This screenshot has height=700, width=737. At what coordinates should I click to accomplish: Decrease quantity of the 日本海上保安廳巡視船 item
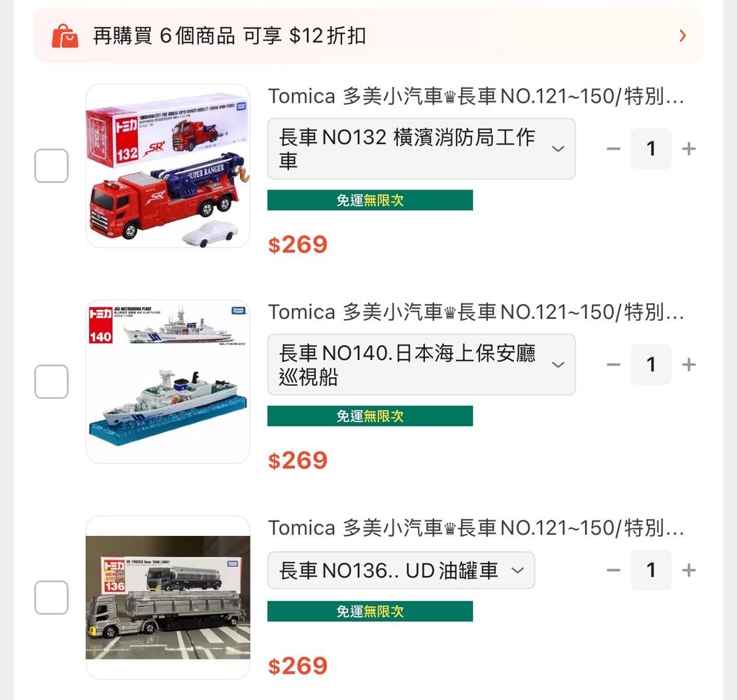613,365
